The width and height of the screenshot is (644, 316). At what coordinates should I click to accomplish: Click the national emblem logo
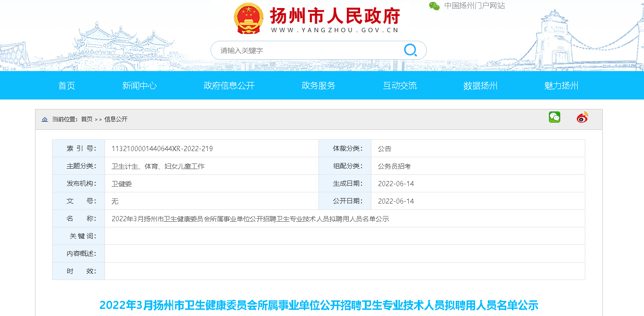click(248, 18)
